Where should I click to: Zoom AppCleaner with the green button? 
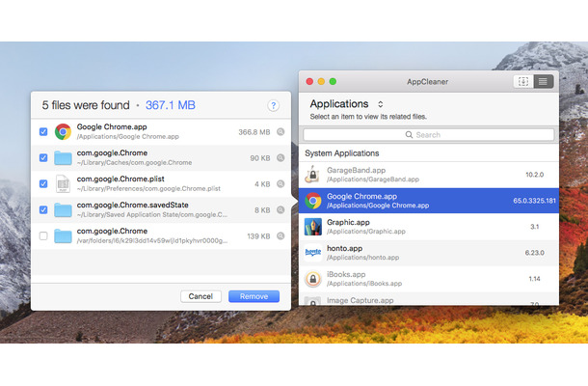(x=333, y=81)
